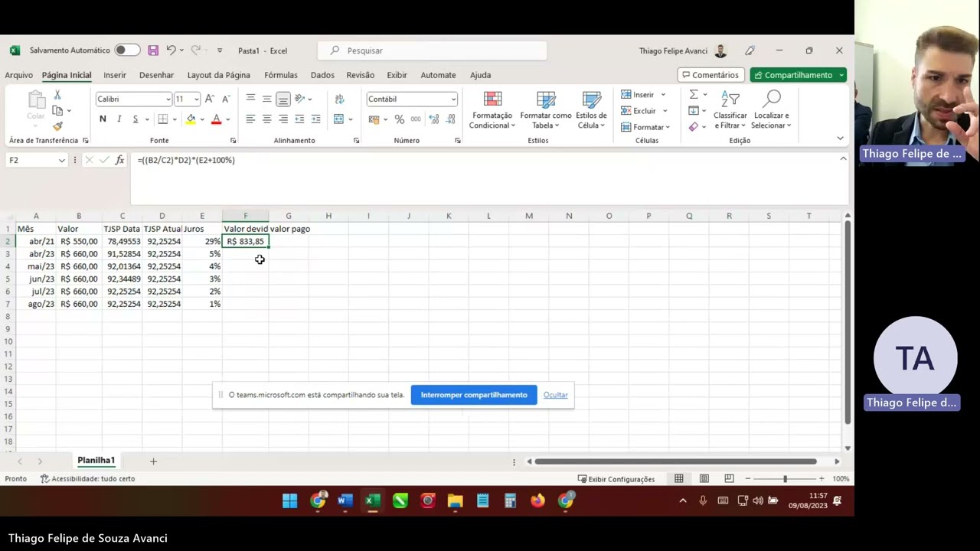This screenshot has width=980, height=551.
Task: Click the Ocultar link
Action: (x=556, y=395)
